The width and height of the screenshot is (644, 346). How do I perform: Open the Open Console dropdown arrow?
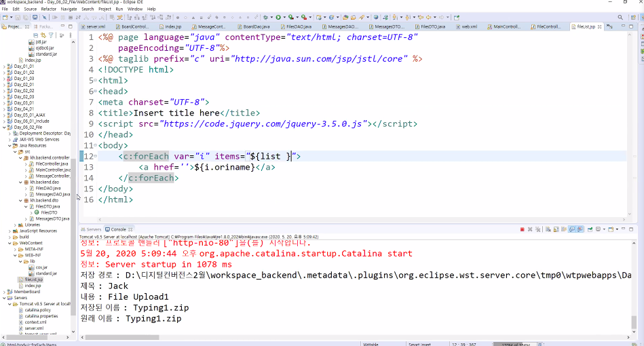[617, 229]
